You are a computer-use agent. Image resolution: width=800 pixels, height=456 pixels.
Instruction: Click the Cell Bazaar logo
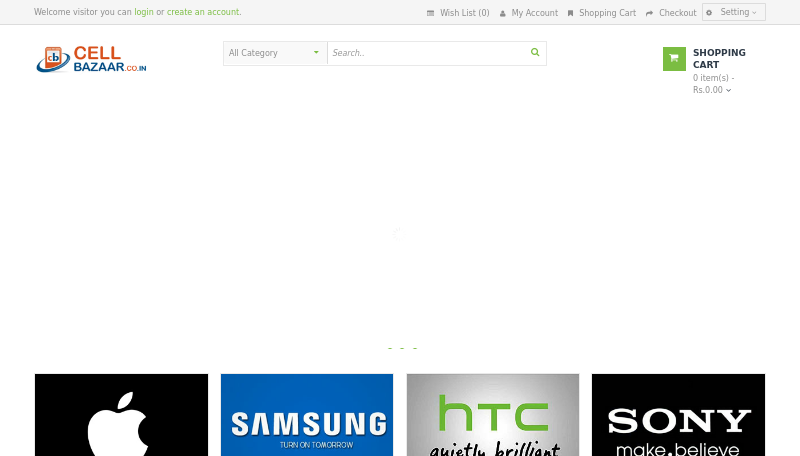[x=91, y=59]
